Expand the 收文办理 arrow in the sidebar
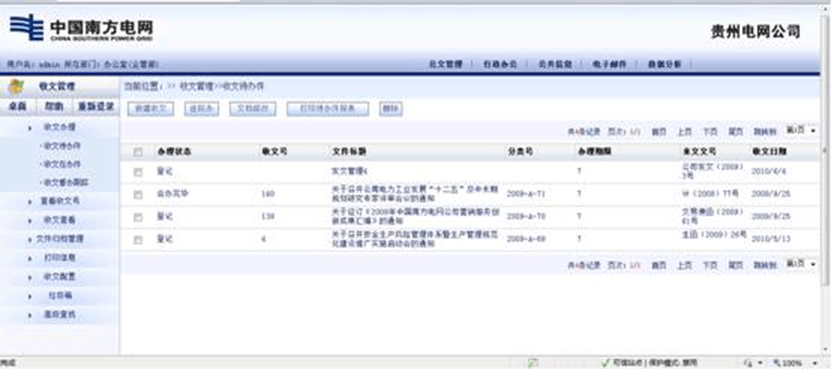 pos(30,128)
